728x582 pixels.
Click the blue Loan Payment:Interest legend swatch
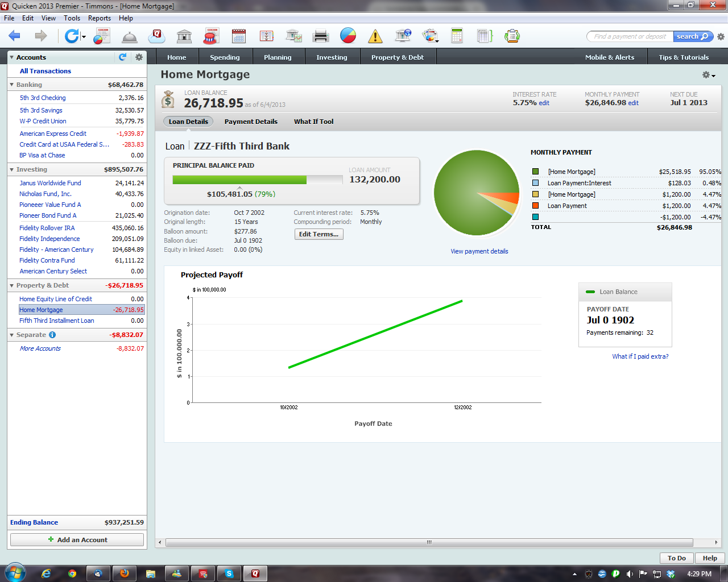pos(535,183)
